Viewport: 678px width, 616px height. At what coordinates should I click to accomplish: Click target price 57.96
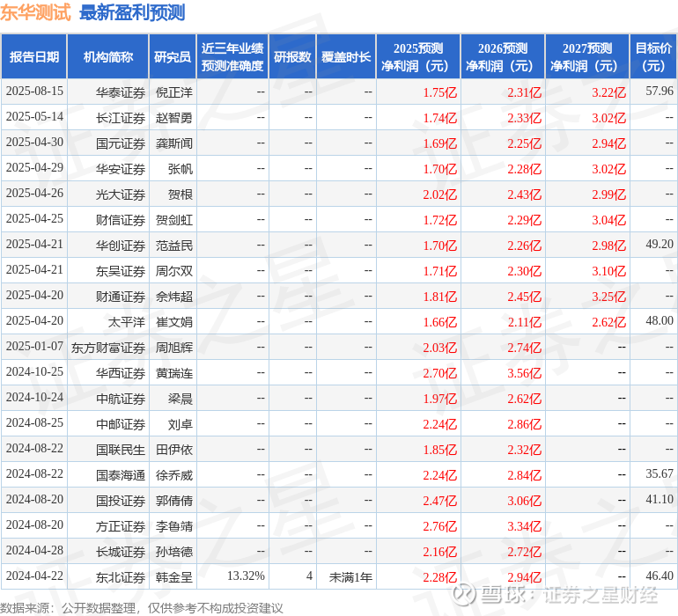pyautogui.click(x=660, y=92)
